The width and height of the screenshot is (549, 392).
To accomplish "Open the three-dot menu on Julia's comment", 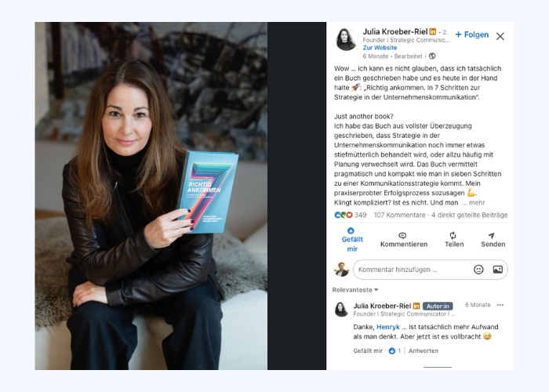I will tap(500, 305).
